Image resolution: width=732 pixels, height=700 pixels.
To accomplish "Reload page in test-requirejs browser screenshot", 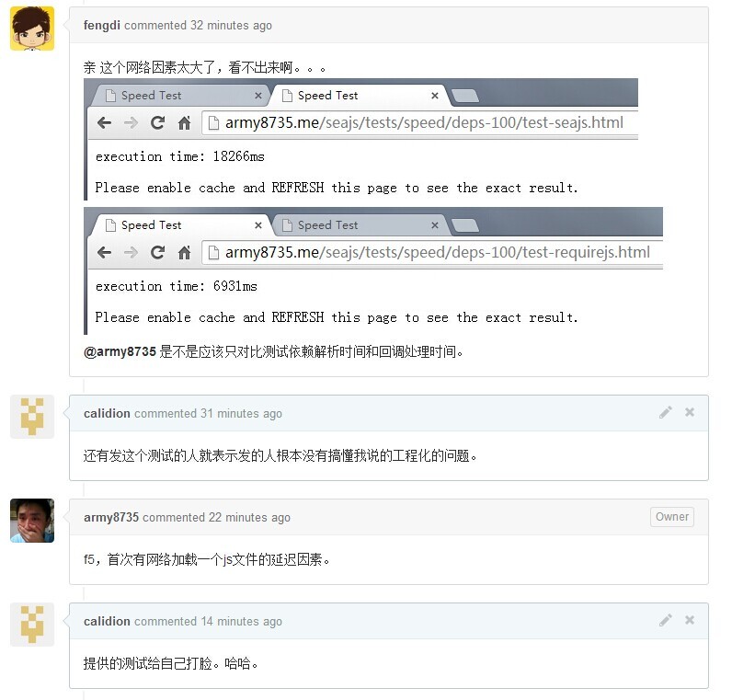I will point(158,253).
